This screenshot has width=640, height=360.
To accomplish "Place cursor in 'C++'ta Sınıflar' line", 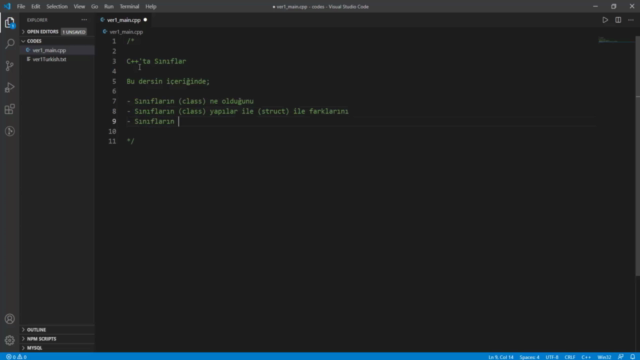I will pos(156,61).
